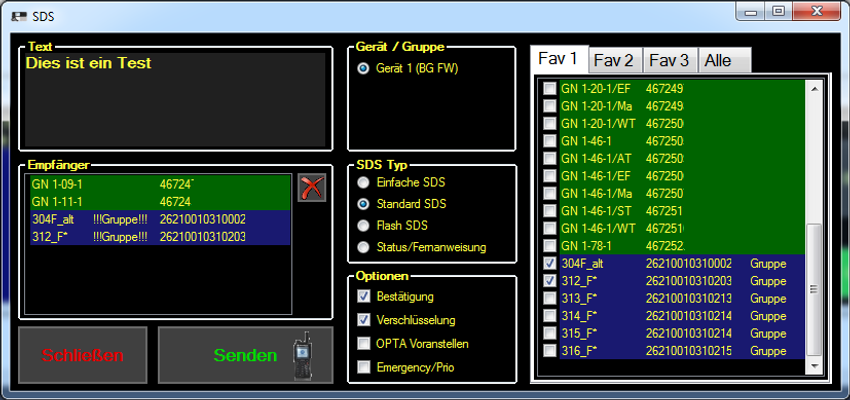The image size is (850, 400).
Task: Select the Flash SDS radio button
Action: point(364,225)
